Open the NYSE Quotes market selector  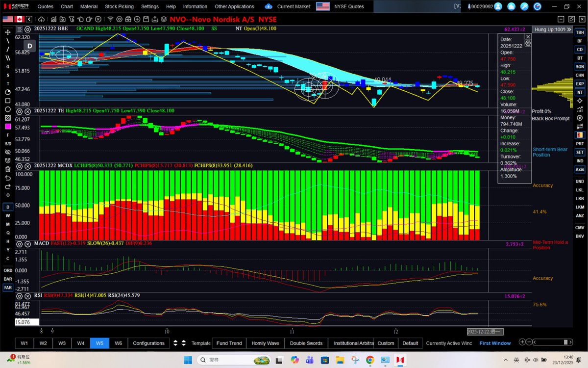(349, 6)
